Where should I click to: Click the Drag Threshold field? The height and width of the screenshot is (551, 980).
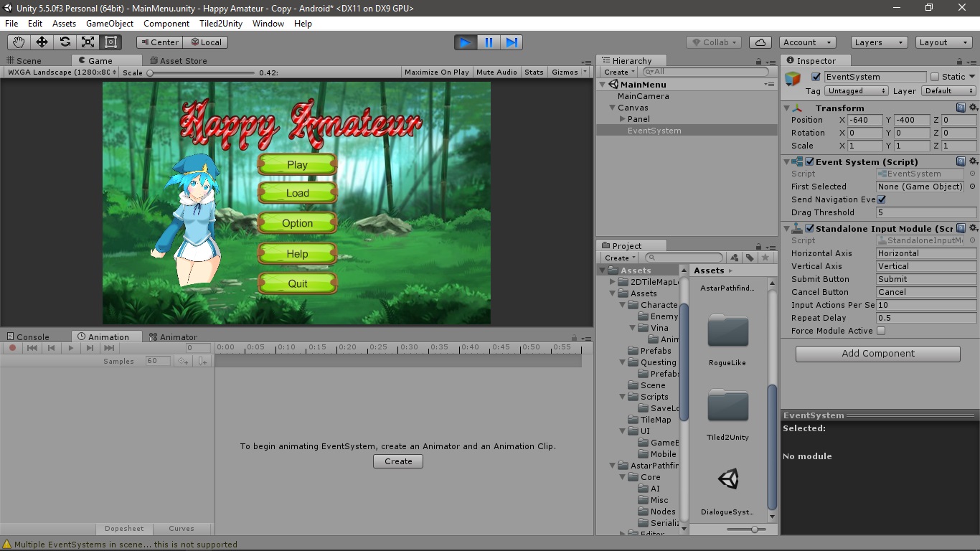[926, 212]
